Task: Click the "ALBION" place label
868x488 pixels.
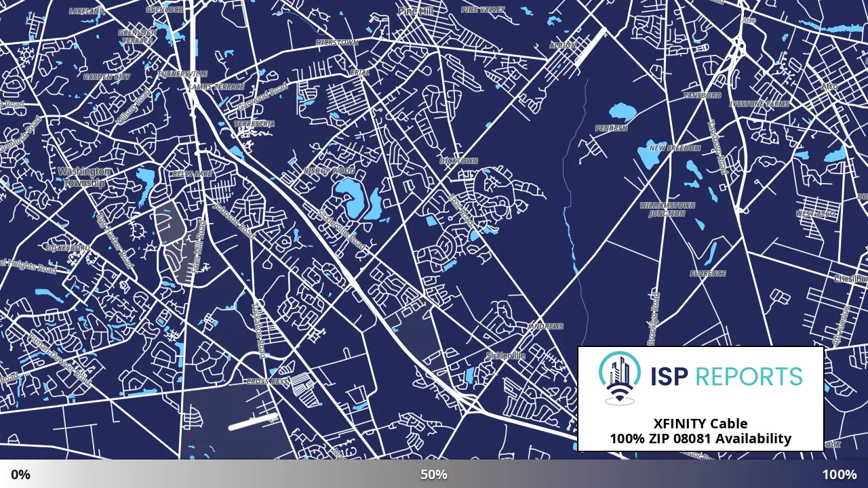Action: click(x=563, y=45)
